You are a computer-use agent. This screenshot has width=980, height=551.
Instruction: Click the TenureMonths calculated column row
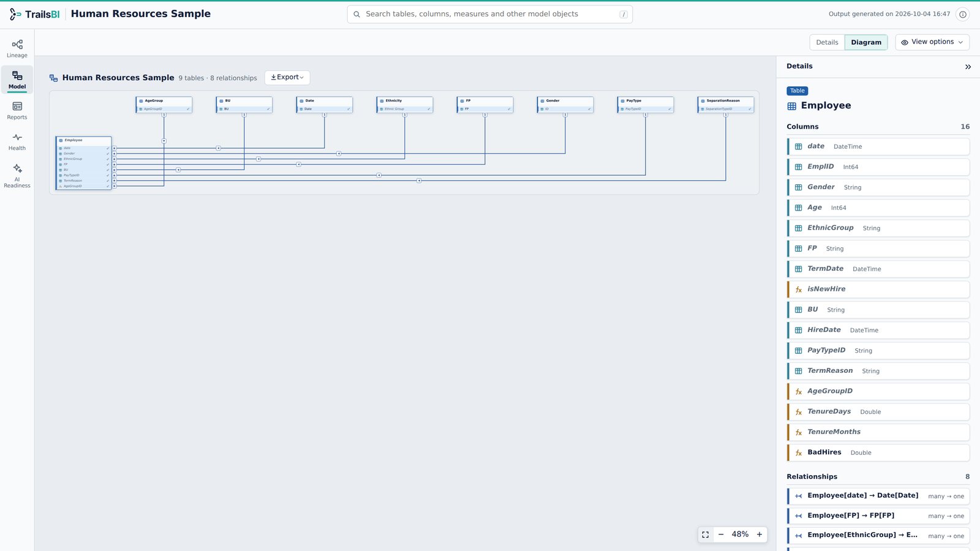[x=878, y=432]
